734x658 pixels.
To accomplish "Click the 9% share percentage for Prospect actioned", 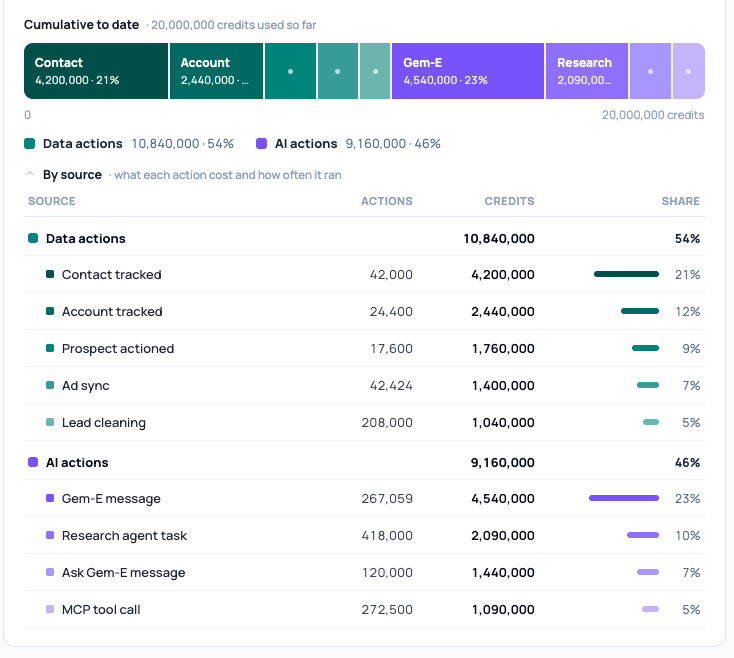I will [691, 349].
